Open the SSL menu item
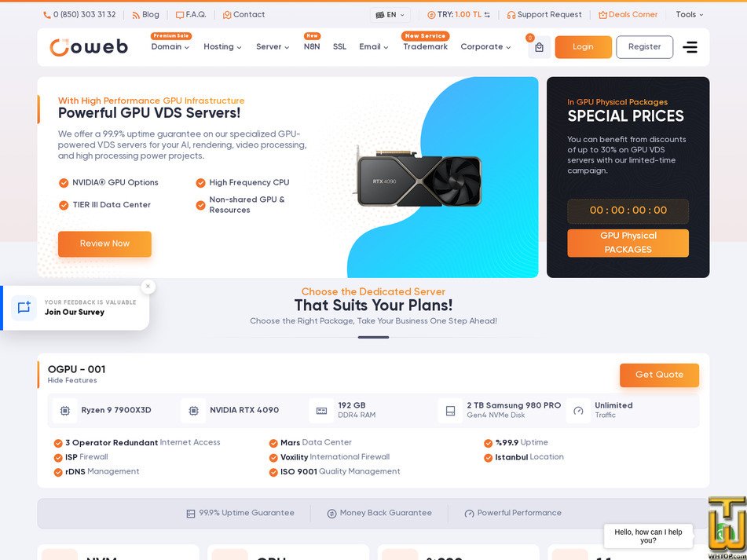This screenshot has width=747, height=560. (x=339, y=46)
